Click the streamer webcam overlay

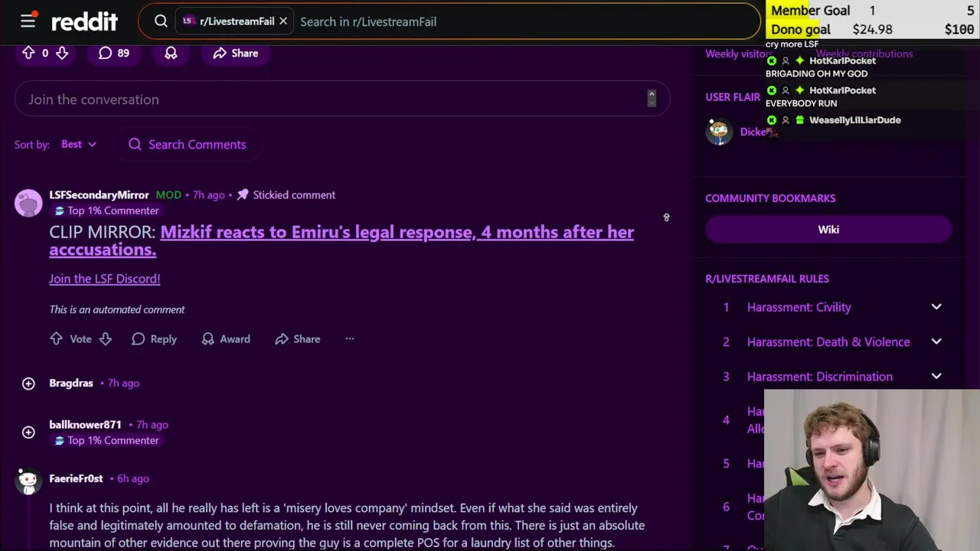[x=872, y=470]
